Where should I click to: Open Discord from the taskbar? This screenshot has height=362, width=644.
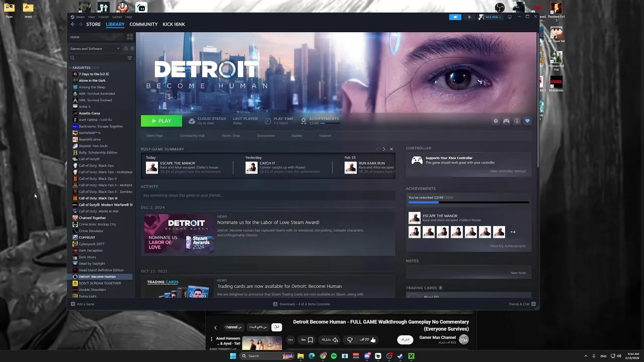click(x=367, y=356)
